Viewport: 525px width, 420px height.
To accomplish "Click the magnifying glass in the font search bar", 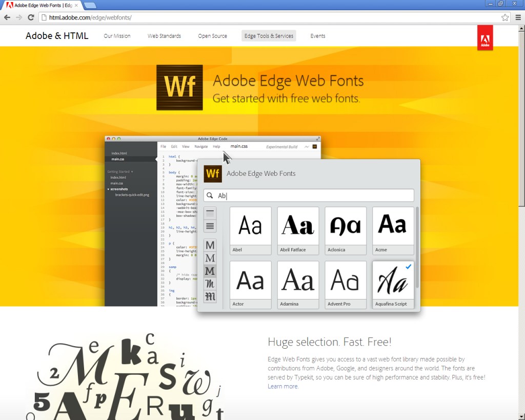I will (x=210, y=195).
